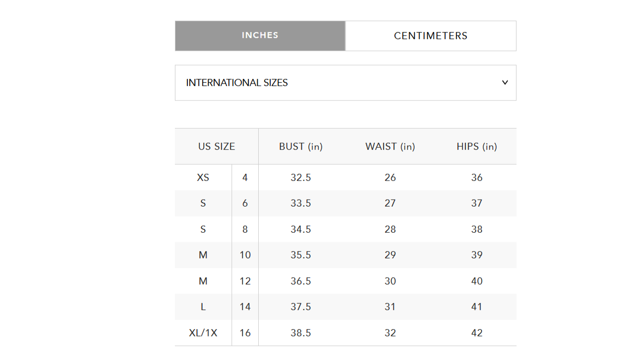
Task: Click numeric size 16 cell
Action: (x=245, y=333)
